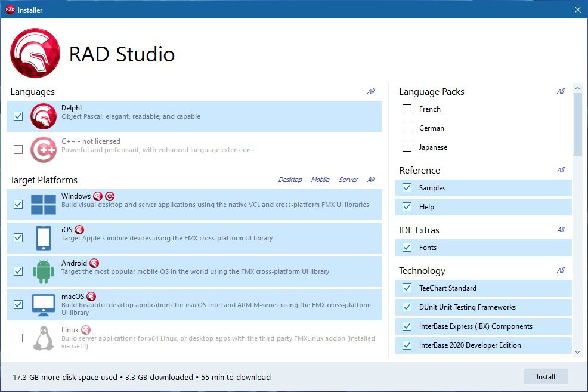Image resolution: width=588 pixels, height=392 pixels.
Task: Uncheck the Help reference option
Action: point(407,206)
